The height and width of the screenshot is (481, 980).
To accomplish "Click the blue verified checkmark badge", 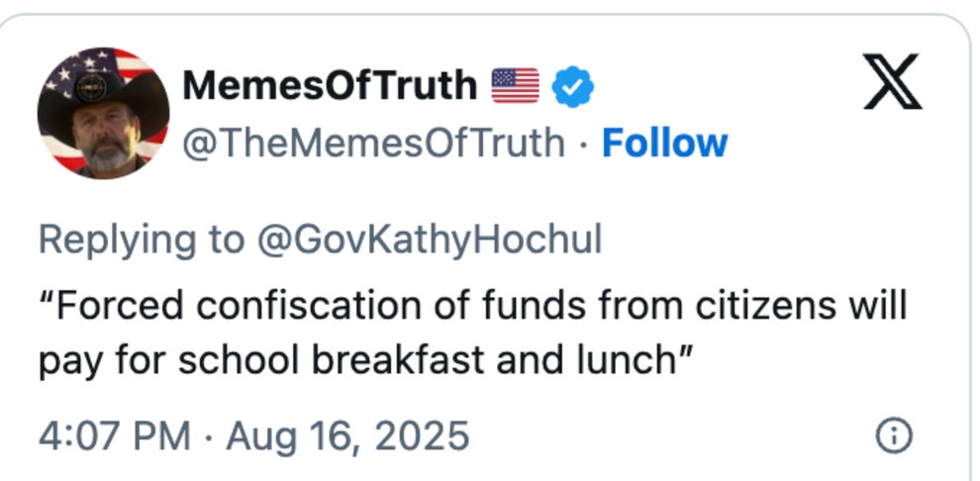I will click(x=572, y=87).
